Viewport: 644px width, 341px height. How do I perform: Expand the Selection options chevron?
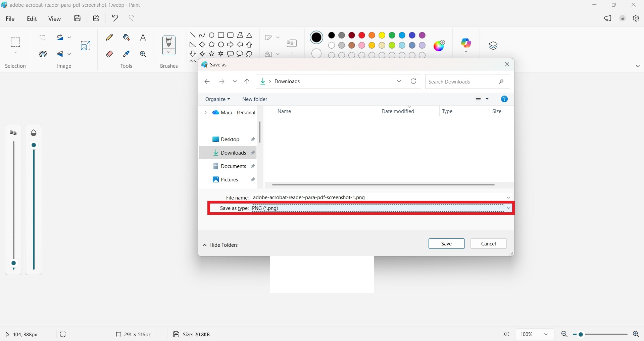(15, 53)
